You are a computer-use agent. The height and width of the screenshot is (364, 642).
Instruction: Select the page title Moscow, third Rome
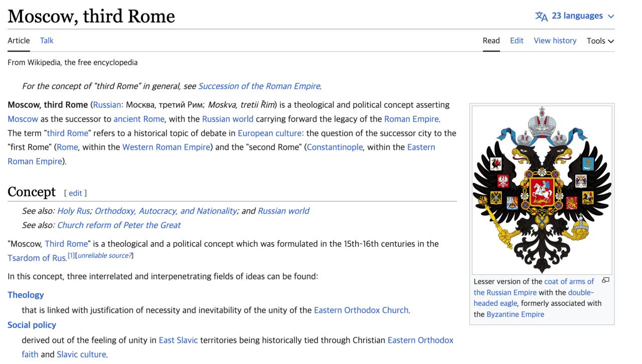[91, 17]
